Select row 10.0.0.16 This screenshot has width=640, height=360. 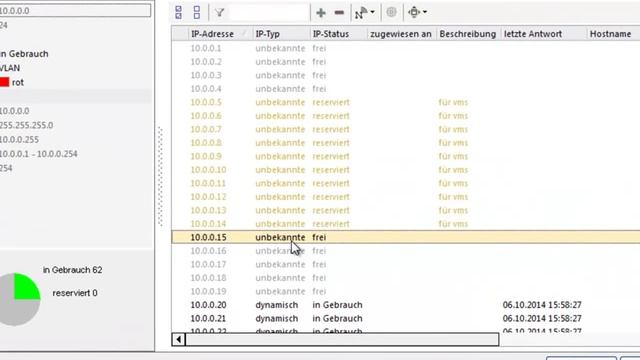click(x=406, y=251)
